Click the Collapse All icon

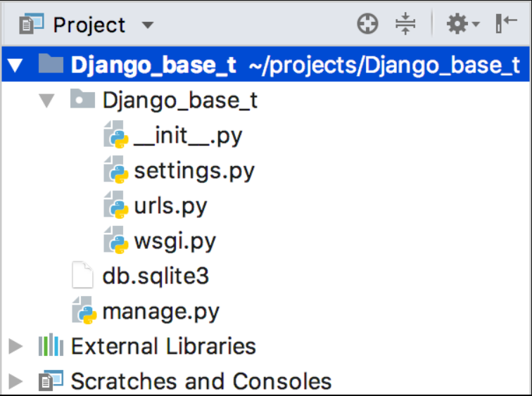(x=405, y=24)
